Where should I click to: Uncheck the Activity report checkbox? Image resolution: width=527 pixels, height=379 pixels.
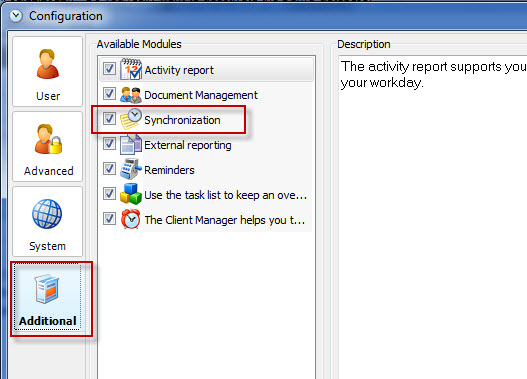(109, 69)
